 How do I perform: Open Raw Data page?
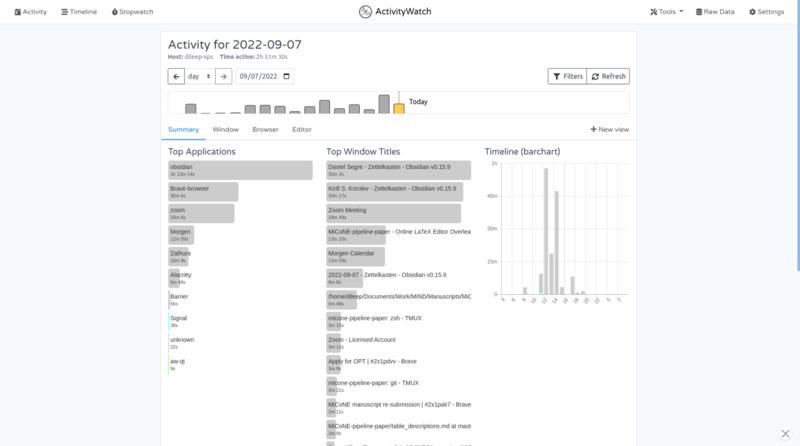coord(715,12)
